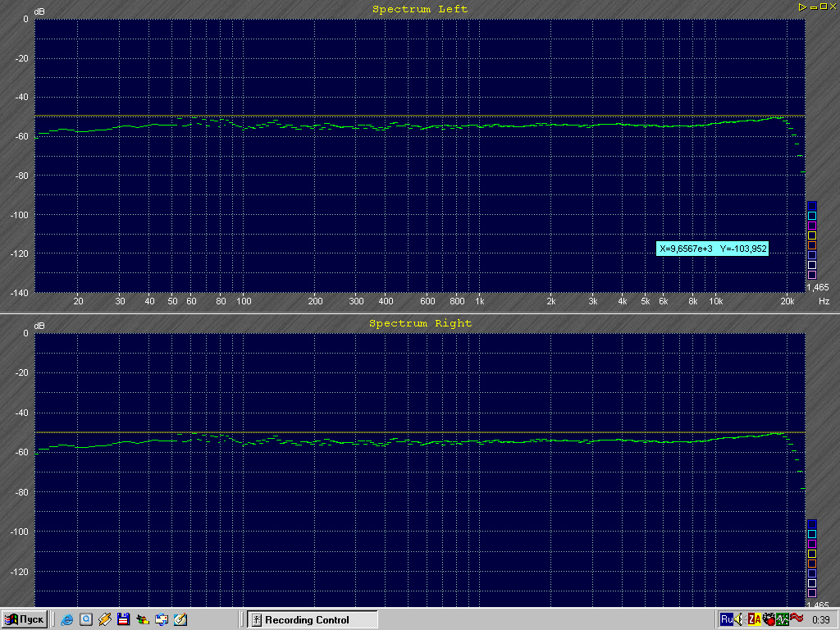The width and height of the screenshot is (840, 630).
Task: Click the taskbar clock showing 0:39
Action: point(819,619)
